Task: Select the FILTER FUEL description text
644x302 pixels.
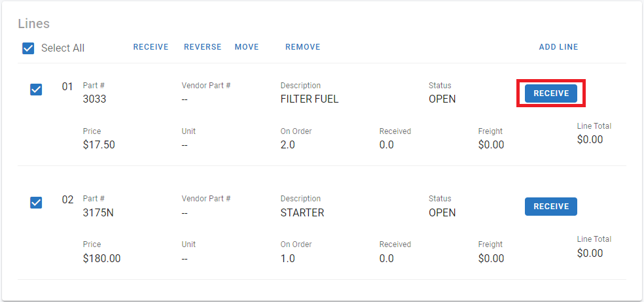Action: [x=309, y=99]
